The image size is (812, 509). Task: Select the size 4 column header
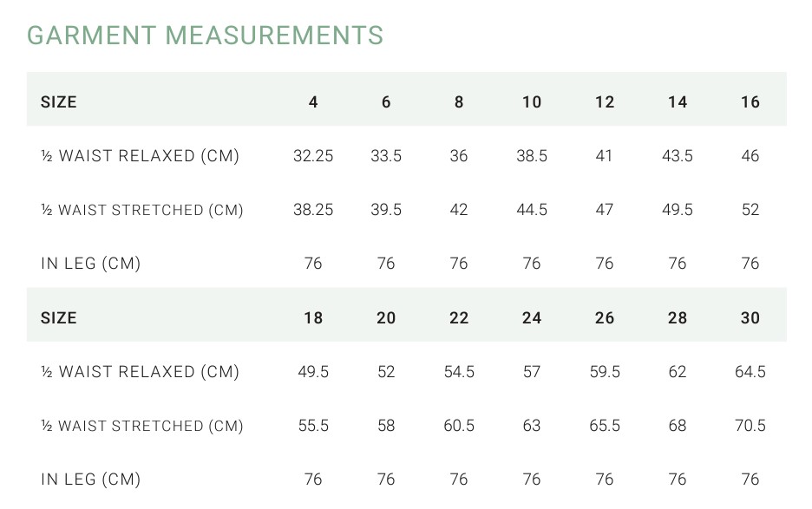313,102
